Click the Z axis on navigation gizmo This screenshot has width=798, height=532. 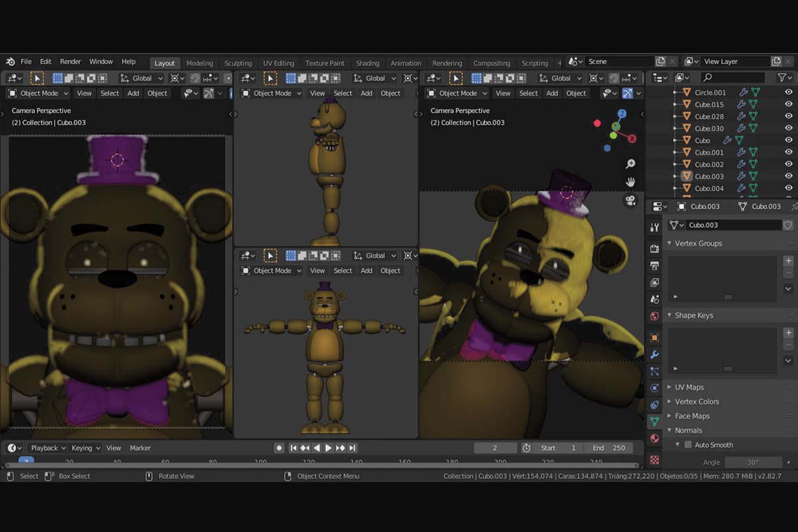point(622,114)
